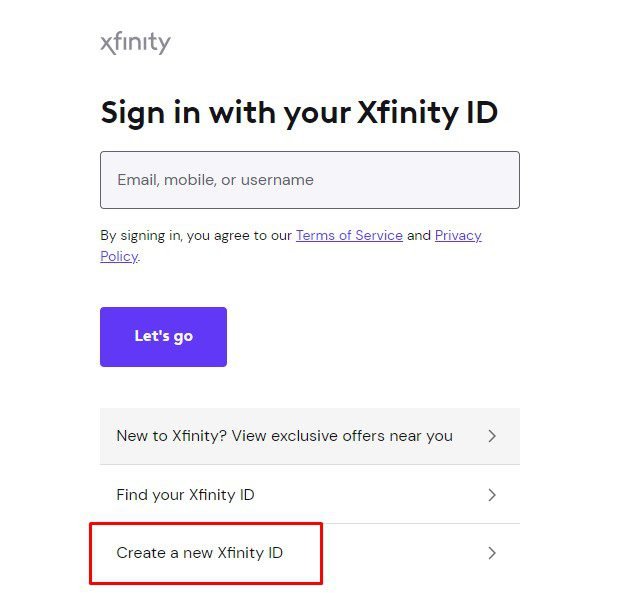Image resolution: width=631 pixels, height=593 pixels.
Task: Click the arrow next to Find your Xfinity ID
Action: [x=491, y=495]
